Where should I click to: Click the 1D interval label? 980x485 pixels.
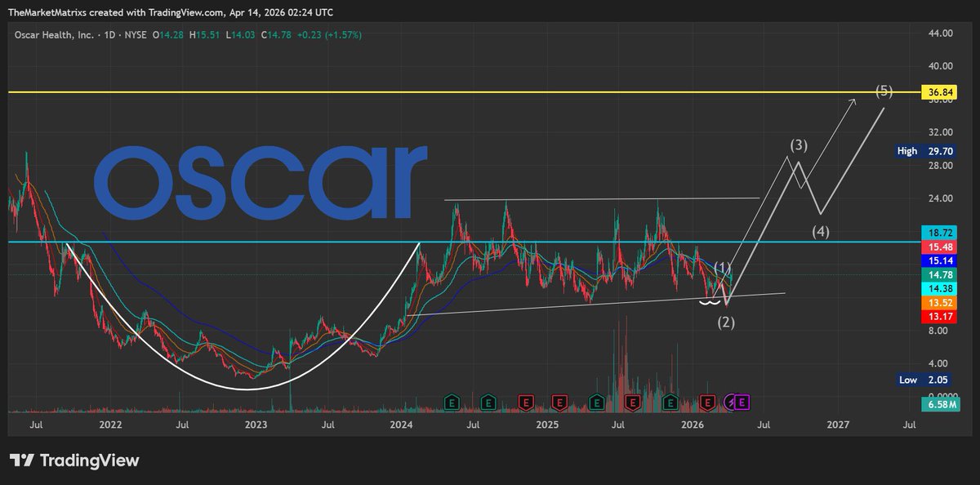coord(109,35)
